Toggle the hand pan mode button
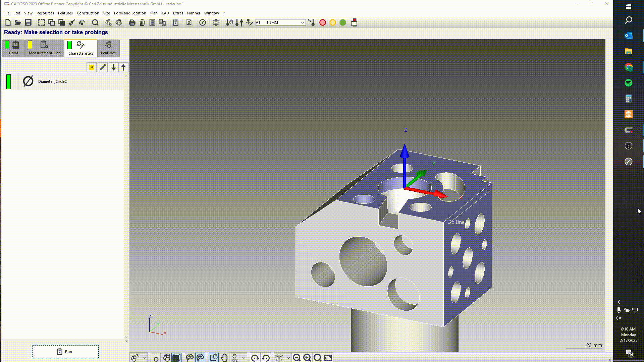 [x=224, y=358]
